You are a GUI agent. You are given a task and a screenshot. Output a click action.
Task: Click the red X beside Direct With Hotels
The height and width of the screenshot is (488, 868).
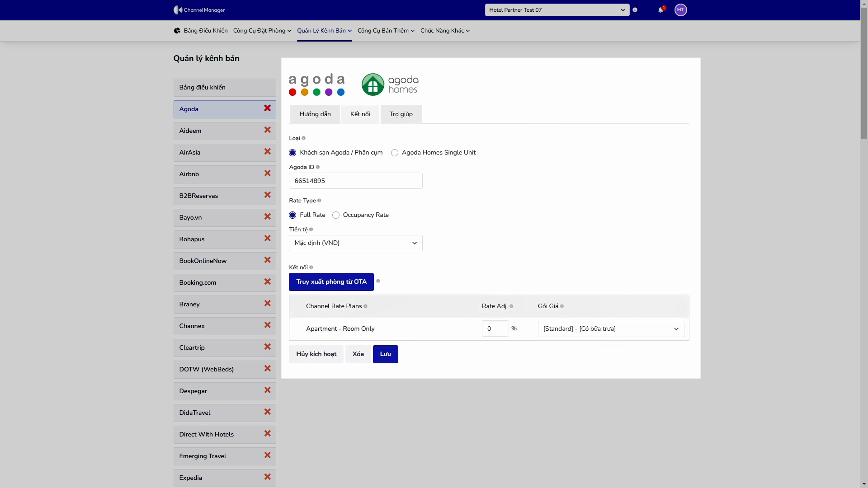[x=268, y=434]
